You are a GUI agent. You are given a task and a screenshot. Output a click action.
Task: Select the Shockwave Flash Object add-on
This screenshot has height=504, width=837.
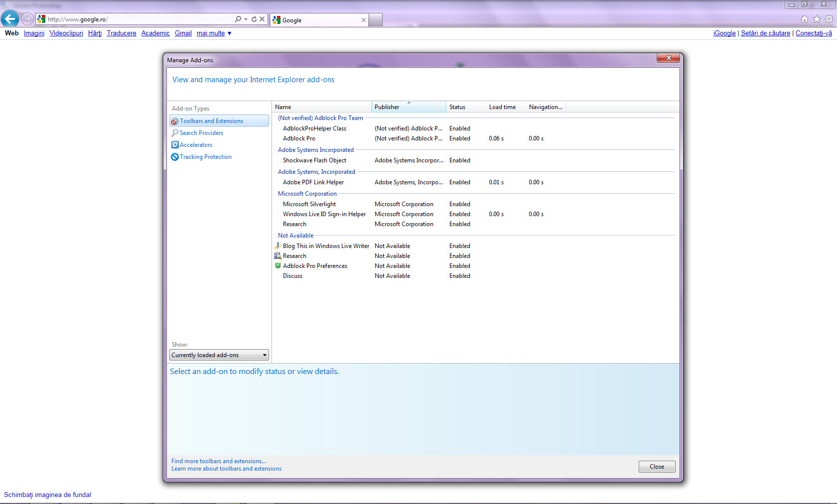coord(473,160)
